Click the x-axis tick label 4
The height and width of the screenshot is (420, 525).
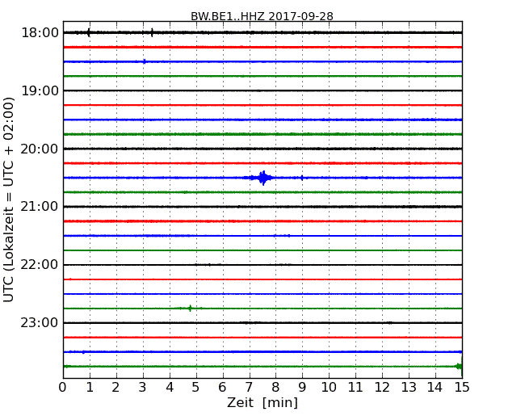coord(170,388)
